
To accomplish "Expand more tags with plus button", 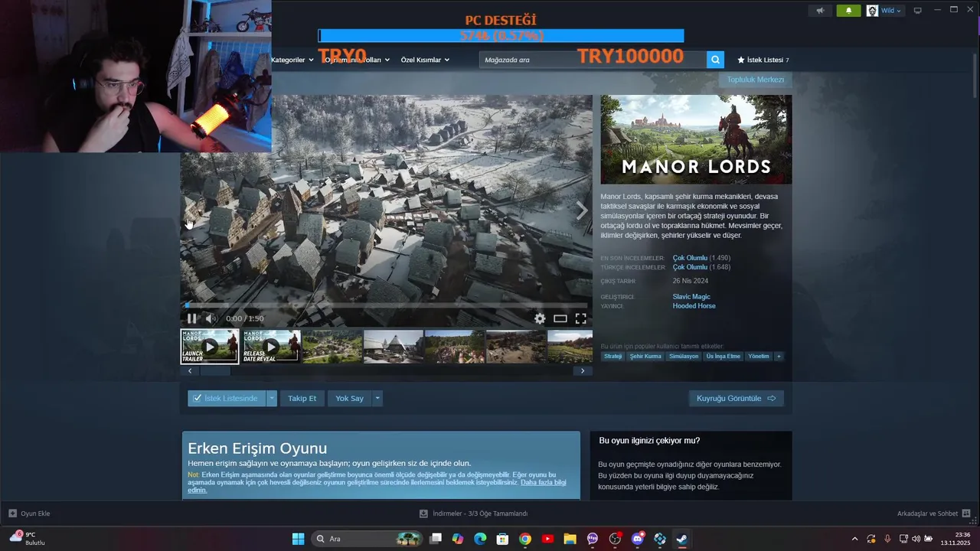I will pos(779,357).
